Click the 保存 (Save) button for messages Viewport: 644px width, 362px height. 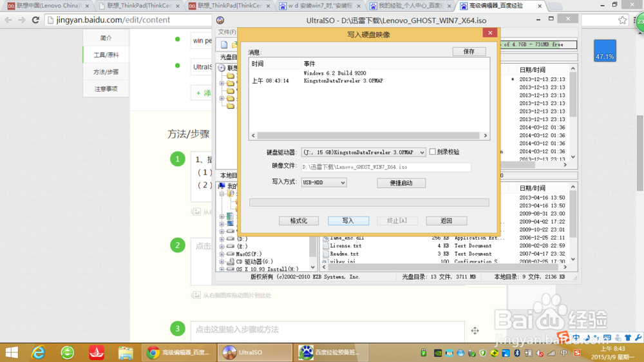tap(469, 52)
